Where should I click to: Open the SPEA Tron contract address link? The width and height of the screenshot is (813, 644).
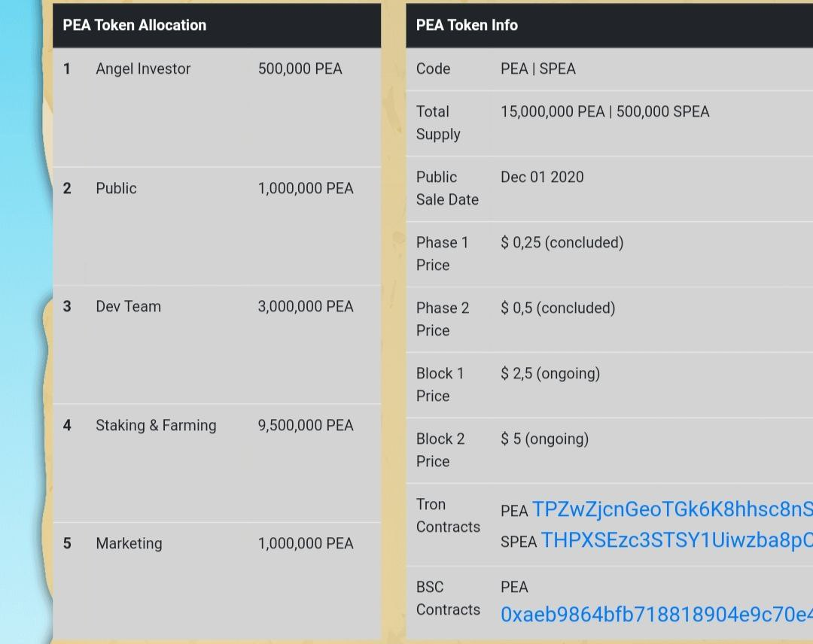[677, 540]
